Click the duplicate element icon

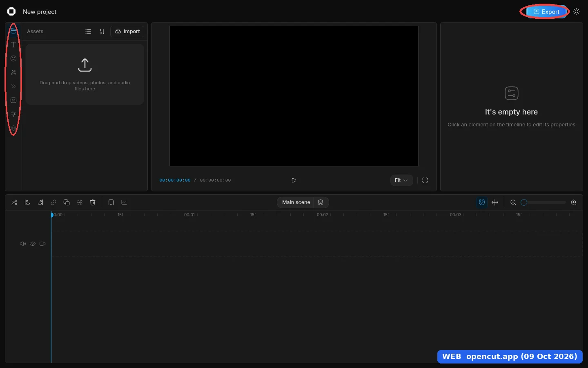tap(67, 202)
